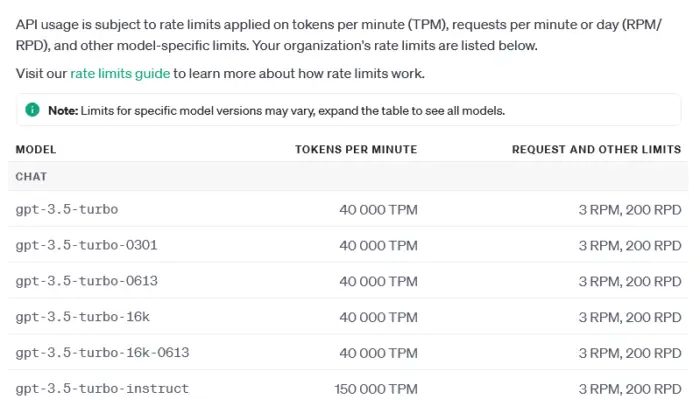The height and width of the screenshot is (400, 700).
Task: Click the MODEL column header
Action: click(x=36, y=149)
